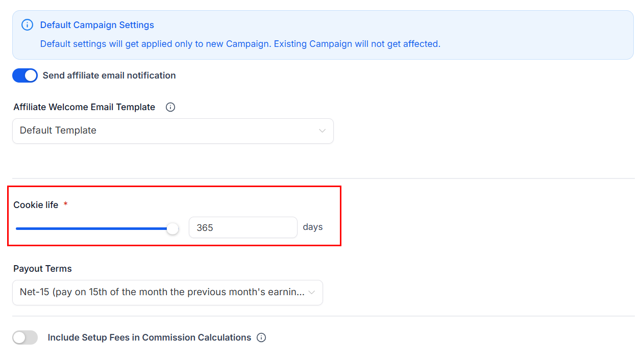This screenshot has width=642, height=364.
Task: Click the banner note about existing campaigns
Action: click(240, 44)
